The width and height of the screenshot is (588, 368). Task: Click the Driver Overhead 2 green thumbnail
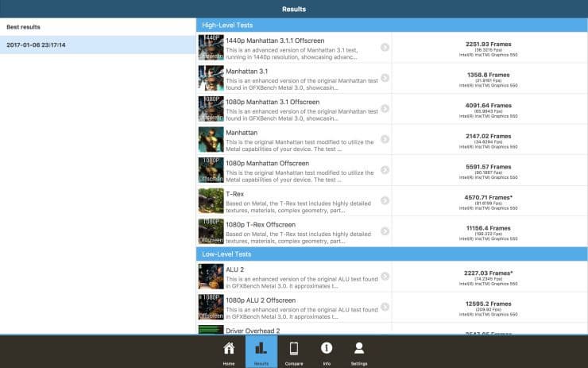pos(211,330)
